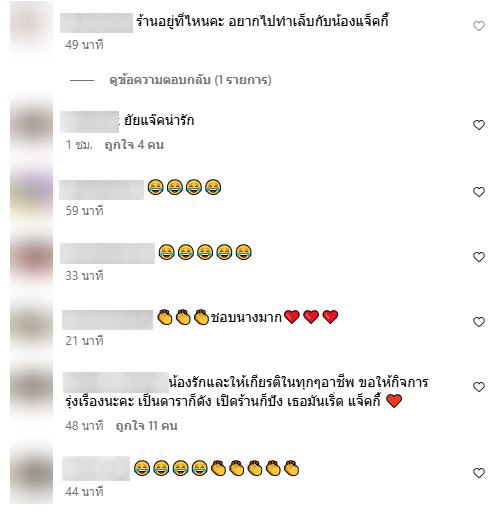Open avatar beside the 44 นาที comment
The image size is (495, 520).
tap(31, 473)
